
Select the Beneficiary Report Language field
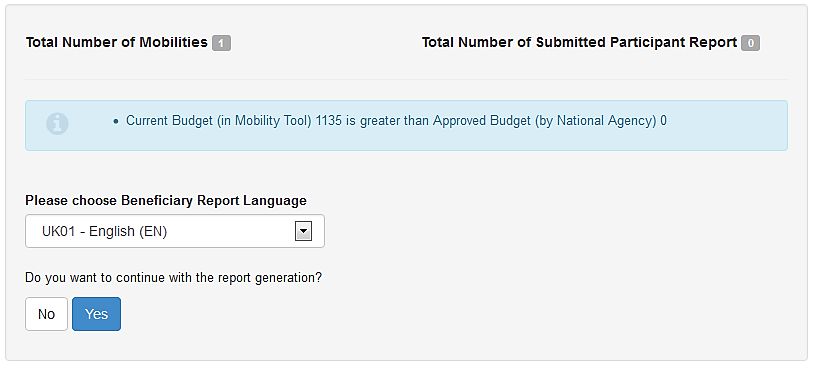(175, 231)
